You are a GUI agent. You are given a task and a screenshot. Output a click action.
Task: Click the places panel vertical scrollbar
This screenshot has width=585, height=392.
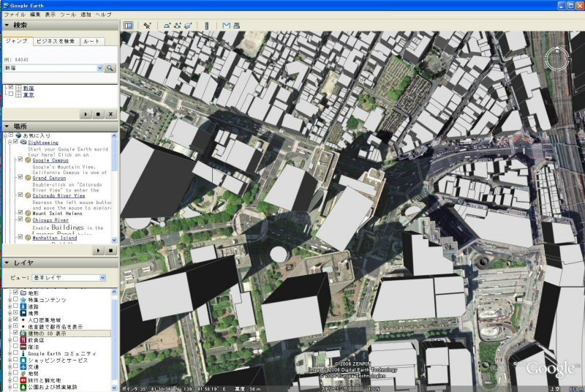(114, 188)
